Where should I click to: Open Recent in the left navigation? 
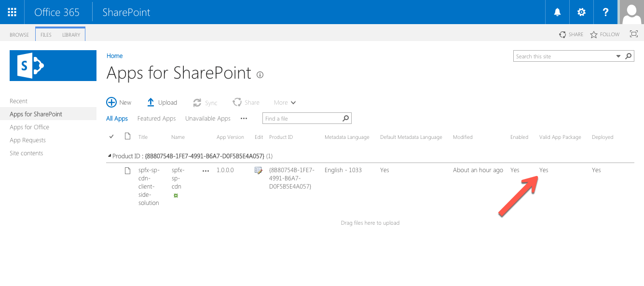[x=19, y=101]
